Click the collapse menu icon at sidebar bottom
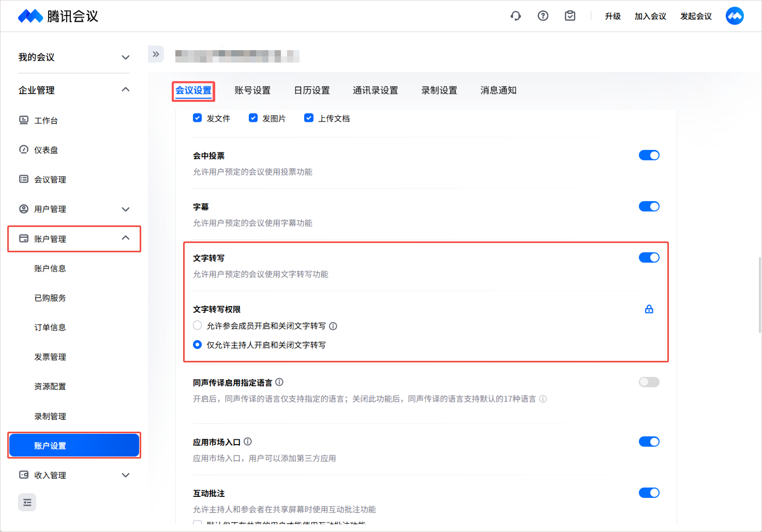The width and height of the screenshot is (762, 532). (x=27, y=503)
